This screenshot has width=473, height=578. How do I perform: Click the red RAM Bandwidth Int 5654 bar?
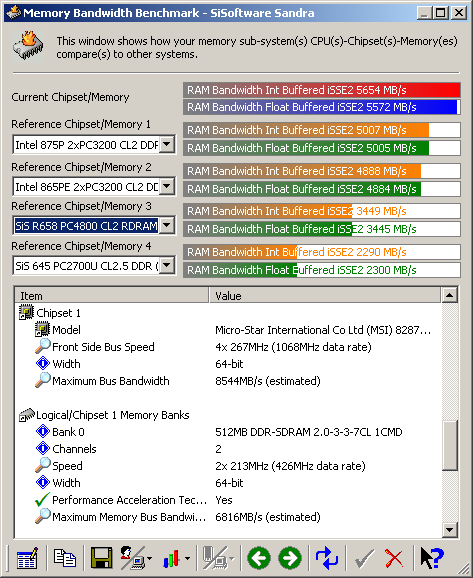coord(321,90)
